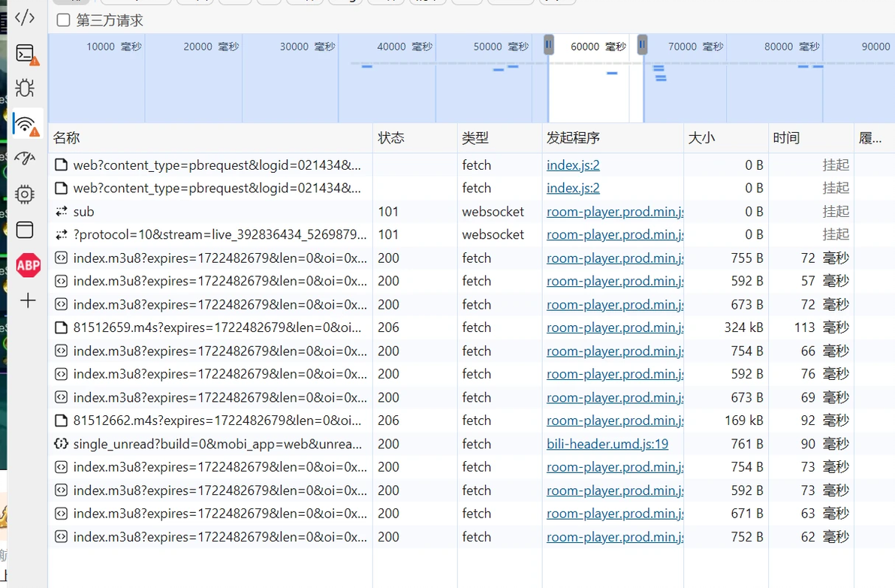Screen dimensions: 895x588
Task: Click the 671 B size cell
Action: (x=747, y=514)
